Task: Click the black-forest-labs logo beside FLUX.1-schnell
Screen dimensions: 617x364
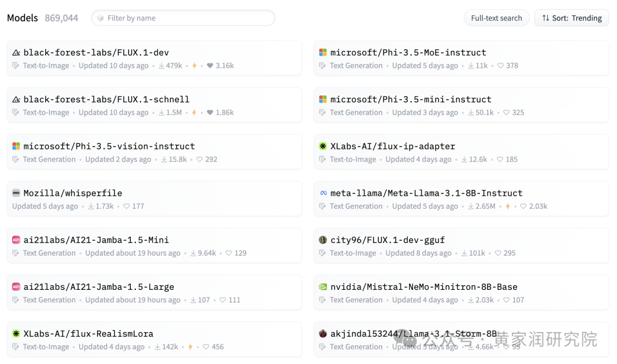Action: click(x=16, y=99)
